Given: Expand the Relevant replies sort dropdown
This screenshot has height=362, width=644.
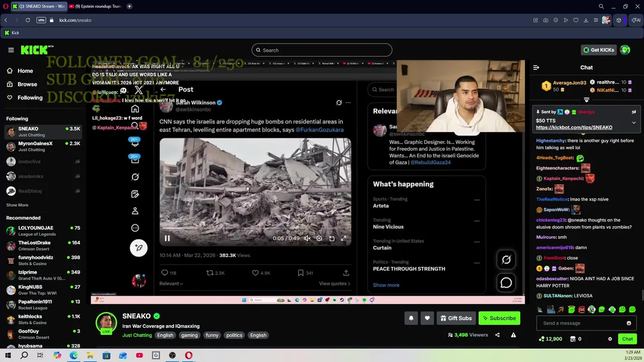Looking at the screenshot, I should click(x=171, y=284).
